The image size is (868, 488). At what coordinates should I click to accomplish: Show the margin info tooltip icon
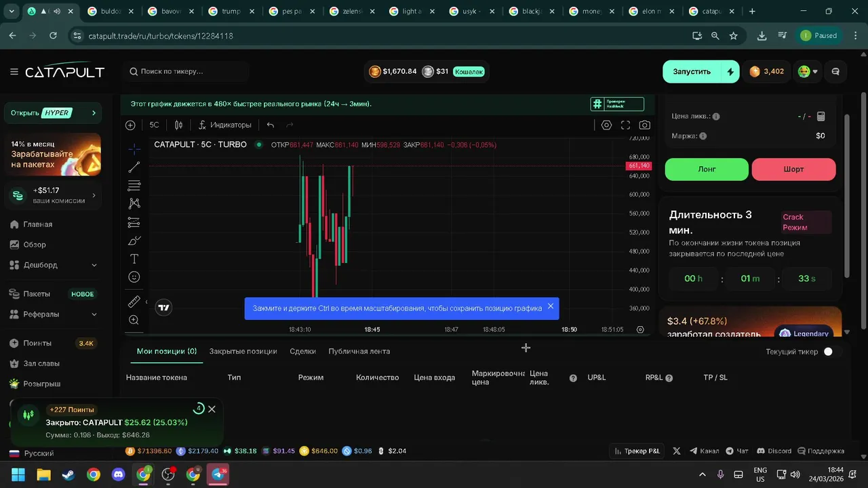[703, 136]
